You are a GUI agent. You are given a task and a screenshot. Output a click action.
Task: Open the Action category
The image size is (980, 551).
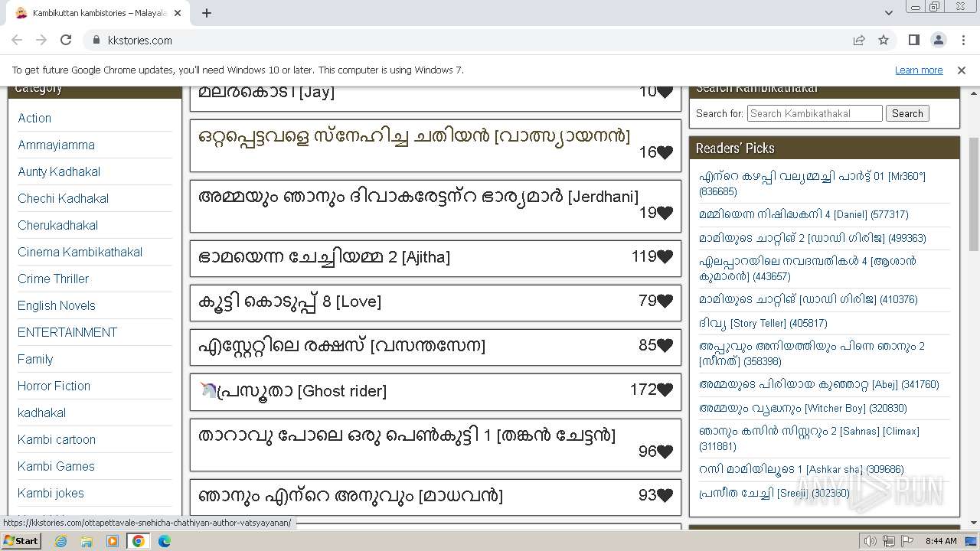coord(34,118)
